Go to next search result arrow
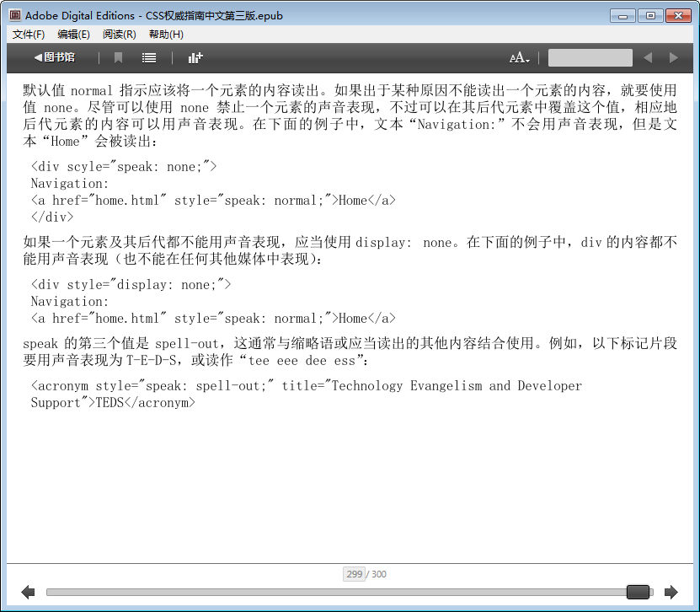Image resolution: width=700 pixels, height=612 pixels. [673, 57]
